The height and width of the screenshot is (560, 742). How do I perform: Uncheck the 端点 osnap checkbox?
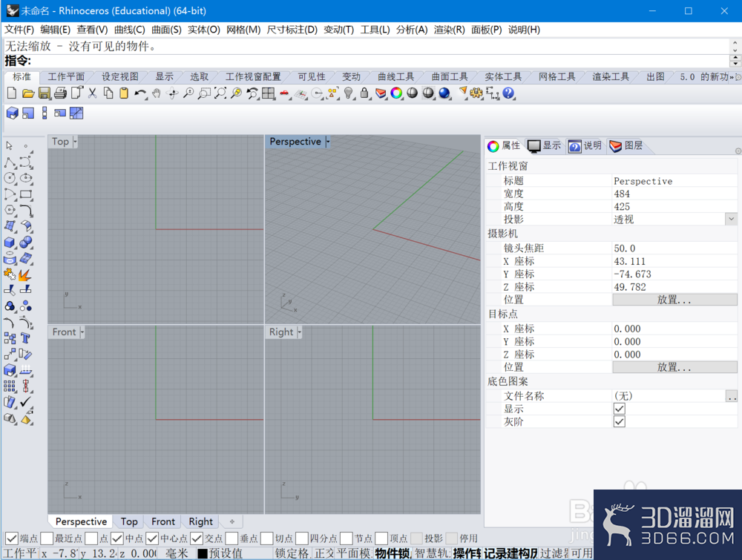(12, 538)
